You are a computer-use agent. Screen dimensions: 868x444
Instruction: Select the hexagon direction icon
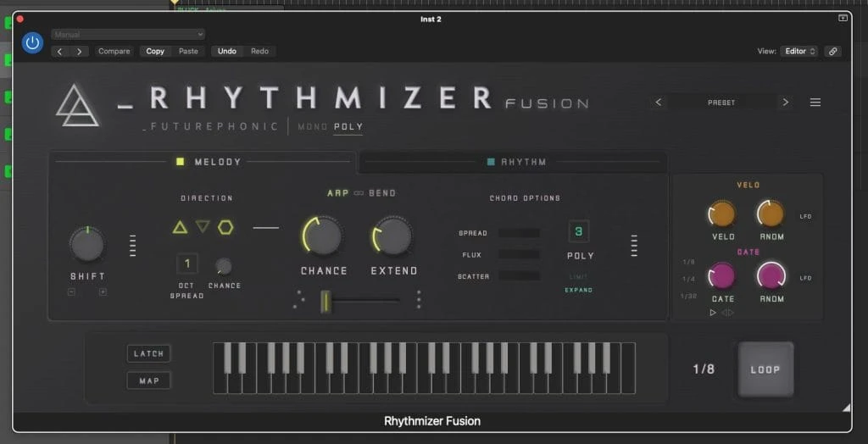pos(225,227)
